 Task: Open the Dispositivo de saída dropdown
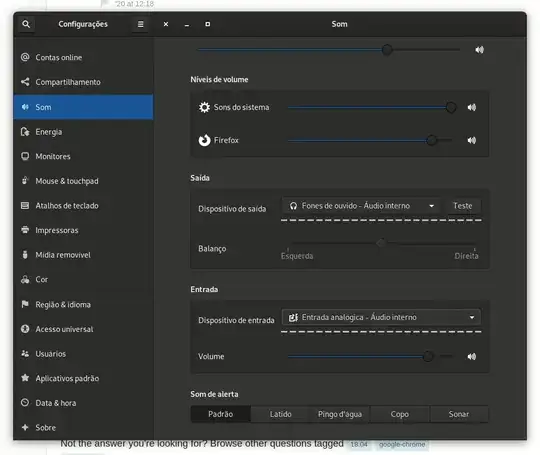361,206
